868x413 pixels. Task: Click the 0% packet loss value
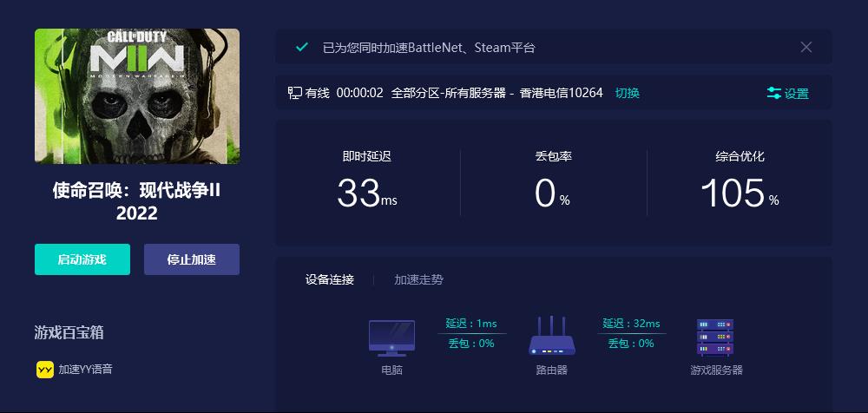(552, 193)
